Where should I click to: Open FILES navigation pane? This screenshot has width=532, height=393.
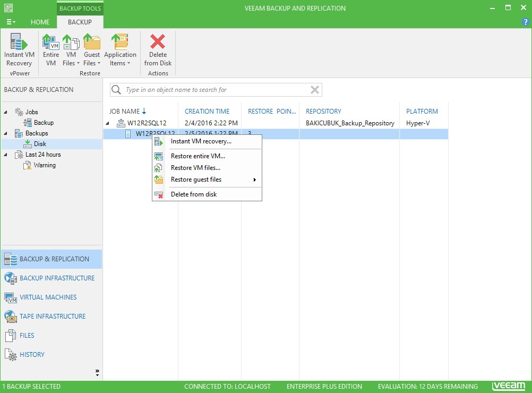pyautogui.click(x=52, y=335)
